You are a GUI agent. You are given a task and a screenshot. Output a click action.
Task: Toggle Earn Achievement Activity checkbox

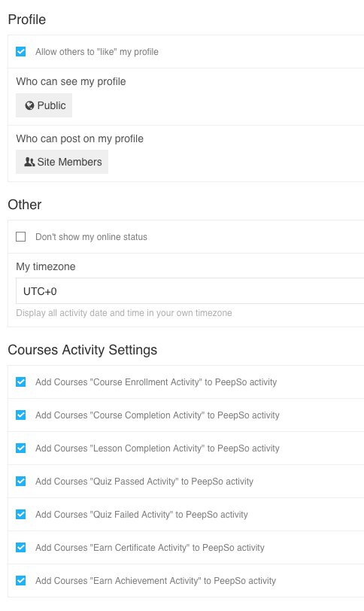click(x=20, y=581)
